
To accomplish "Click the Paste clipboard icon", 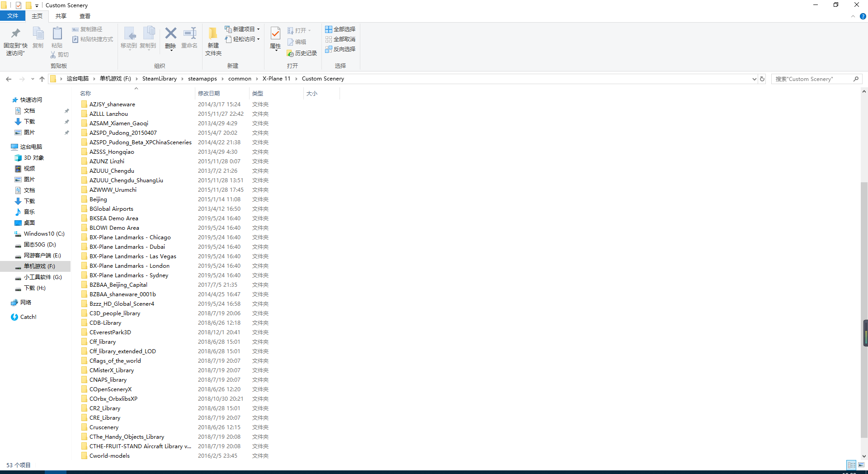I will tap(57, 33).
